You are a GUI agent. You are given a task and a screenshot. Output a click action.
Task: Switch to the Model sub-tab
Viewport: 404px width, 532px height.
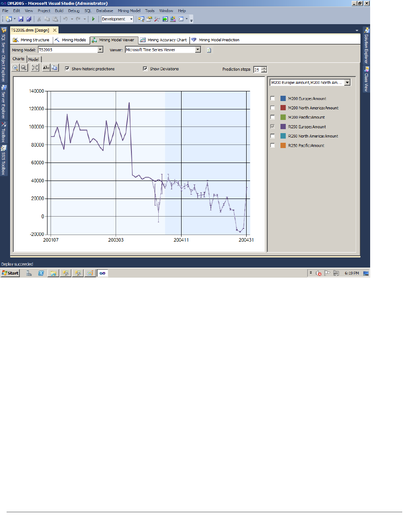tap(34, 59)
